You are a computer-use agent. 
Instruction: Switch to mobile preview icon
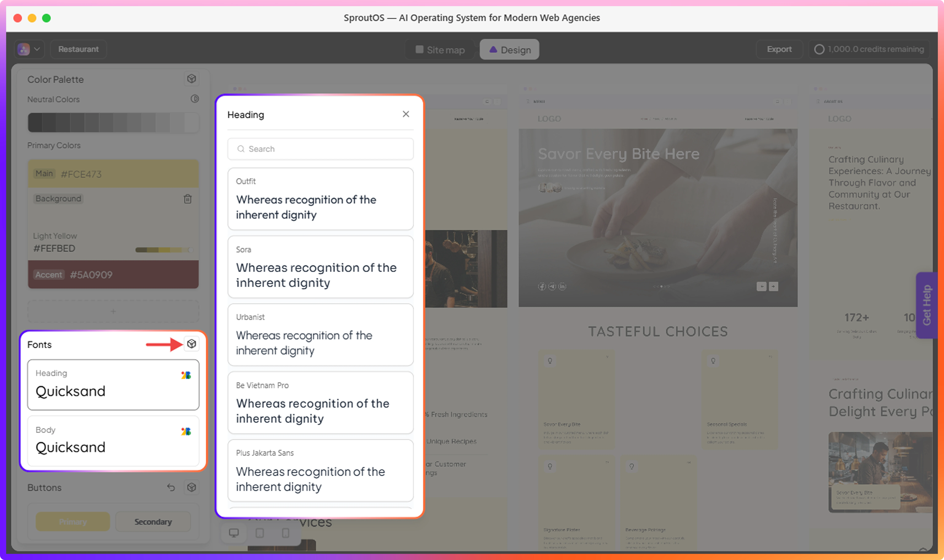(286, 533)
